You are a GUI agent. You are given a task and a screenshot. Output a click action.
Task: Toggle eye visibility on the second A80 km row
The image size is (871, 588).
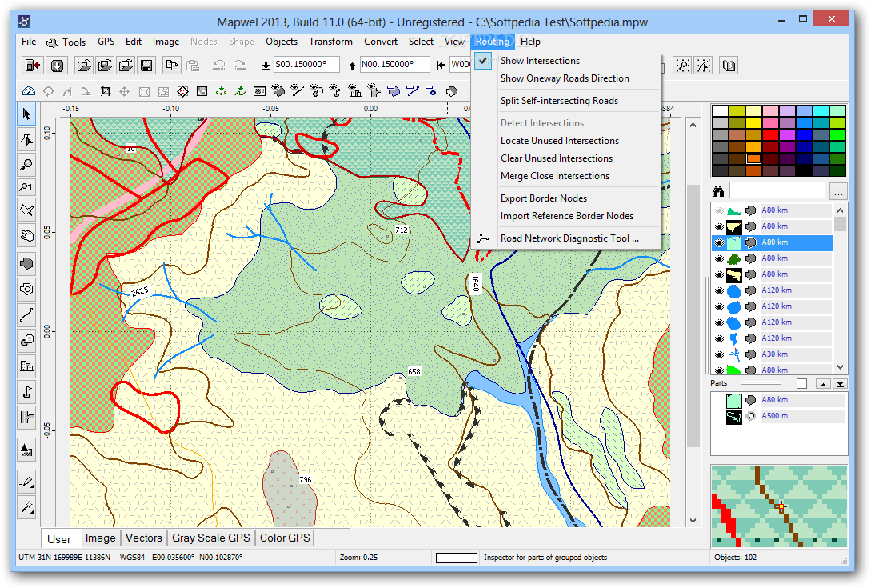click(719, 226)
